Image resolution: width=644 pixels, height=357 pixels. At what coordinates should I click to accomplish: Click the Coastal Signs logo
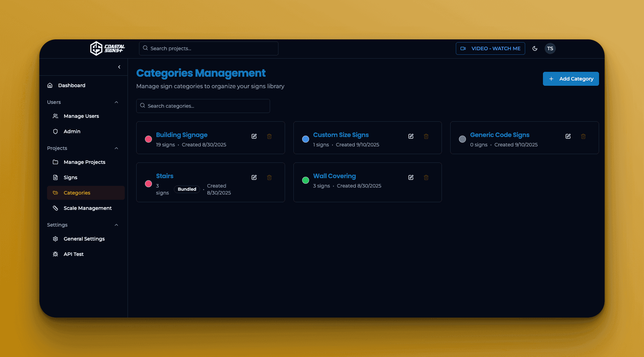(x=107, y=48)
